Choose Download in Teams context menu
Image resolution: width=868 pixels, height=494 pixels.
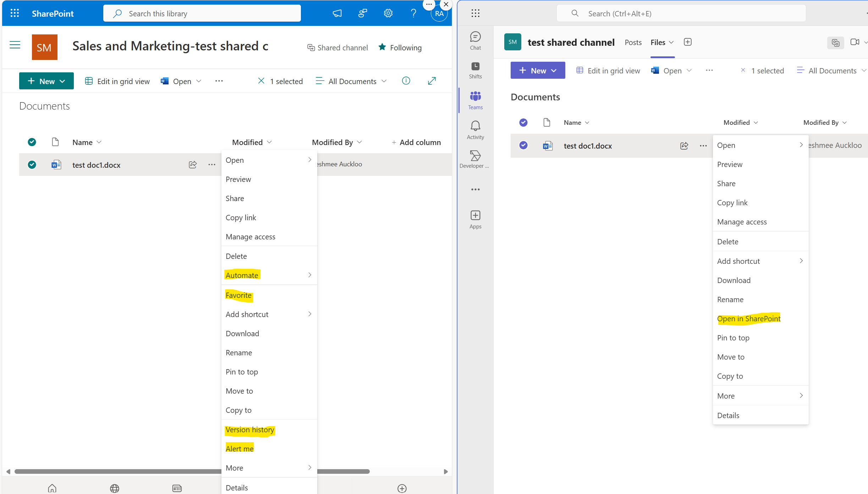coord(760,280)
